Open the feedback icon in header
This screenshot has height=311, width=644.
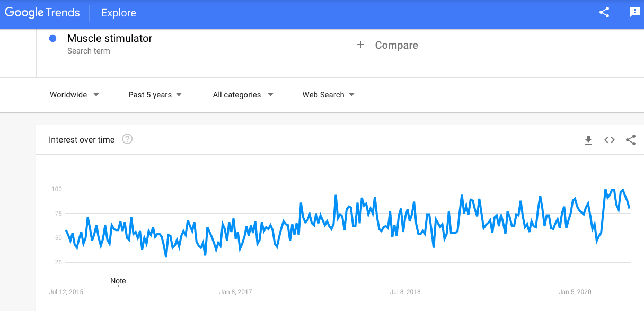(634, 13)
